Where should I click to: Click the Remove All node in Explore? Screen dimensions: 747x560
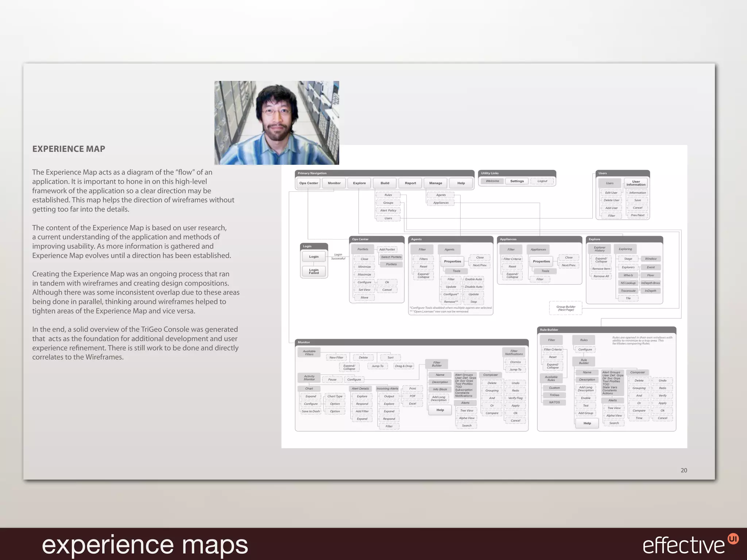pos(601,276)
